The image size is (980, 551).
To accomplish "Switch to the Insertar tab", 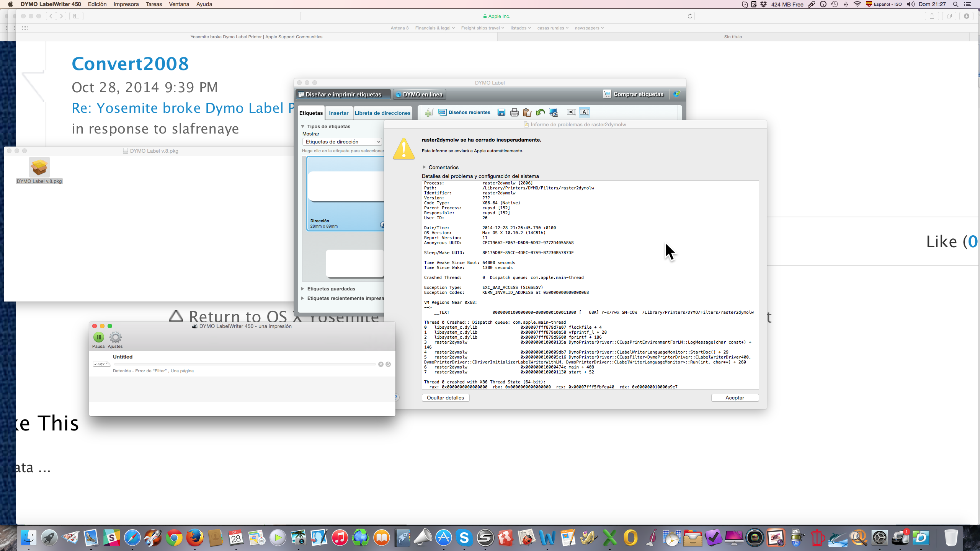I will click(338, 113).
